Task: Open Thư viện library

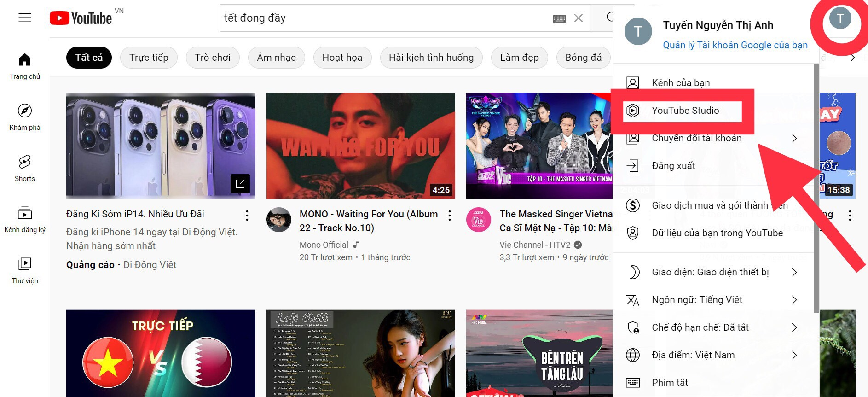Action: tap(25, 270)
